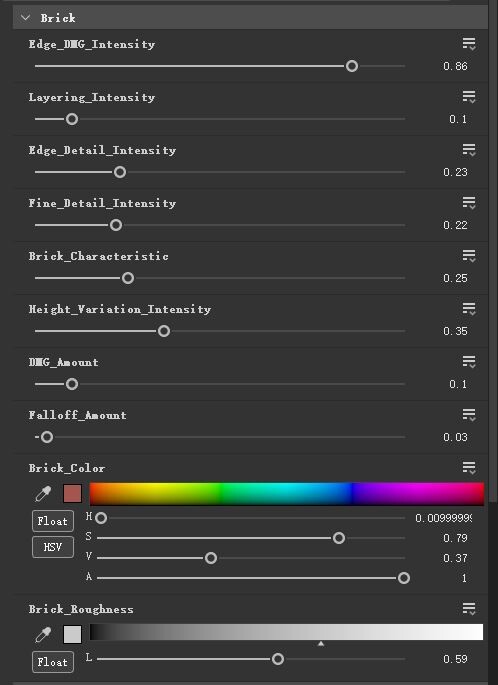The image size is (498, 685).
Task: Click the Edge_Detail_Intensity options menu icon
Action: 469,150
